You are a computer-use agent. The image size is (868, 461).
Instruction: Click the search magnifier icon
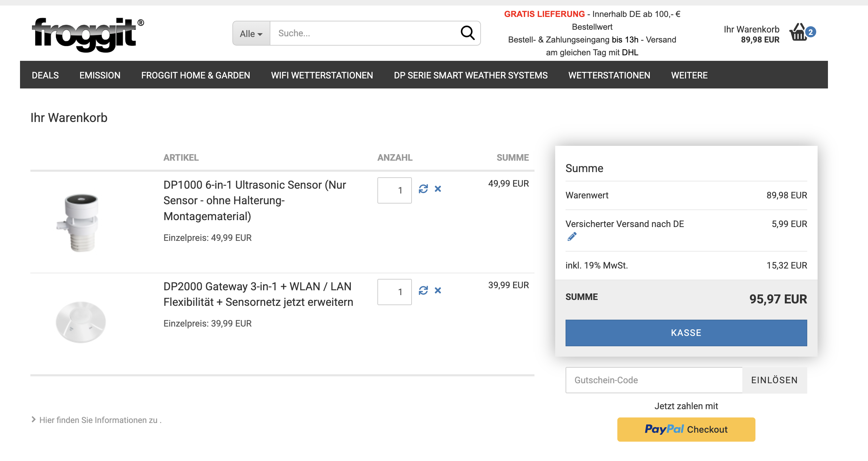(467, 33)
